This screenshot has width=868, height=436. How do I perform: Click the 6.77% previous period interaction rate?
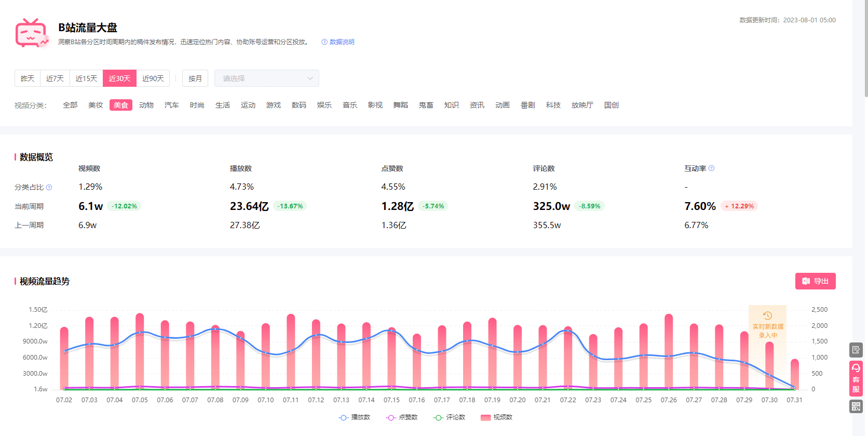[x=696, y=225]
